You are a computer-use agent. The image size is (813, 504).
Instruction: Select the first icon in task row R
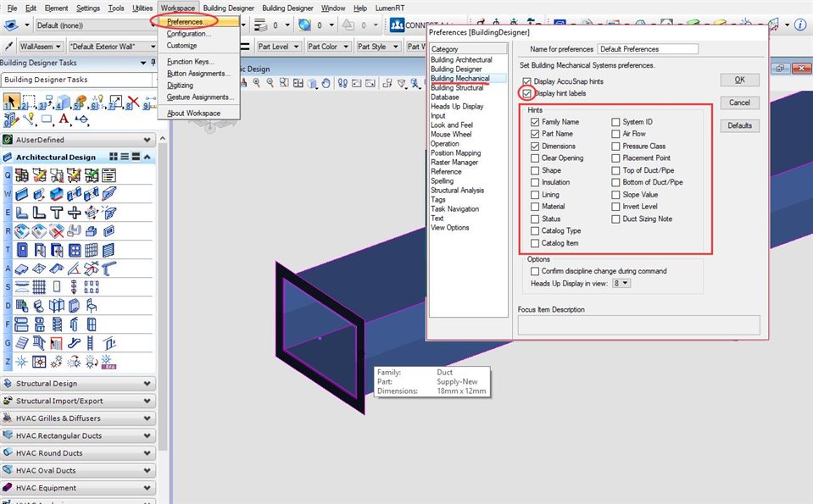tap(22, 231)
